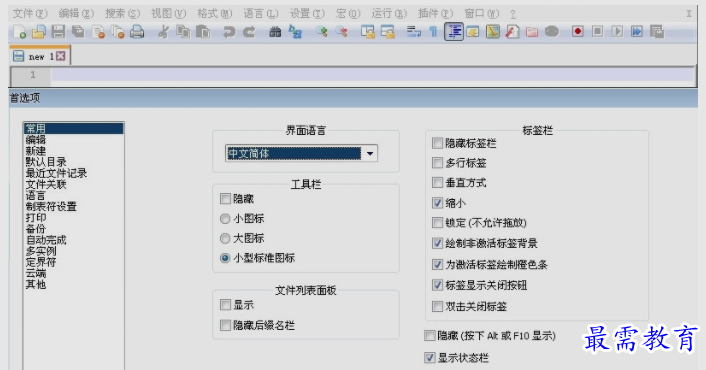The image size is (706, 370).
Task: Uncheck 绘制非激活标签背景 checkbox
Action: 437,243
